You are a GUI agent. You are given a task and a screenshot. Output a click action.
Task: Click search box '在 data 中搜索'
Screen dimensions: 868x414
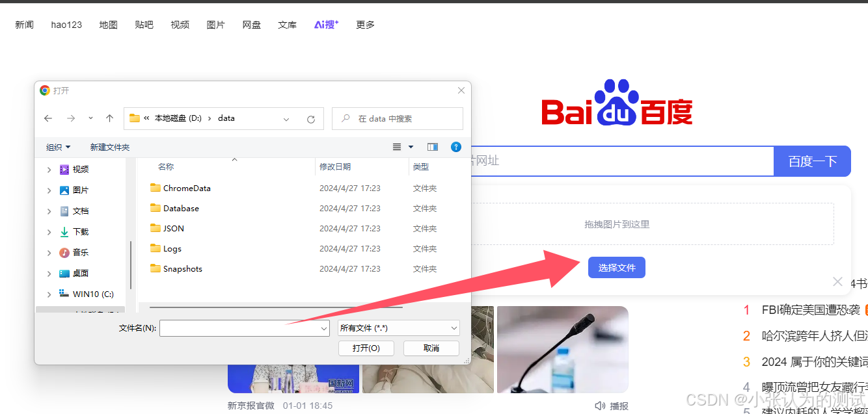[398, 118]
